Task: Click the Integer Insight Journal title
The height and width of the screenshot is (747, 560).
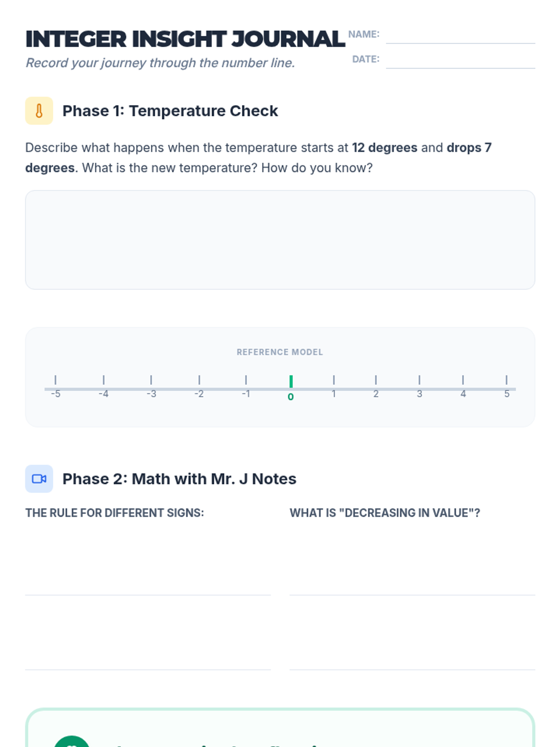Action: (x=185, y=39)
